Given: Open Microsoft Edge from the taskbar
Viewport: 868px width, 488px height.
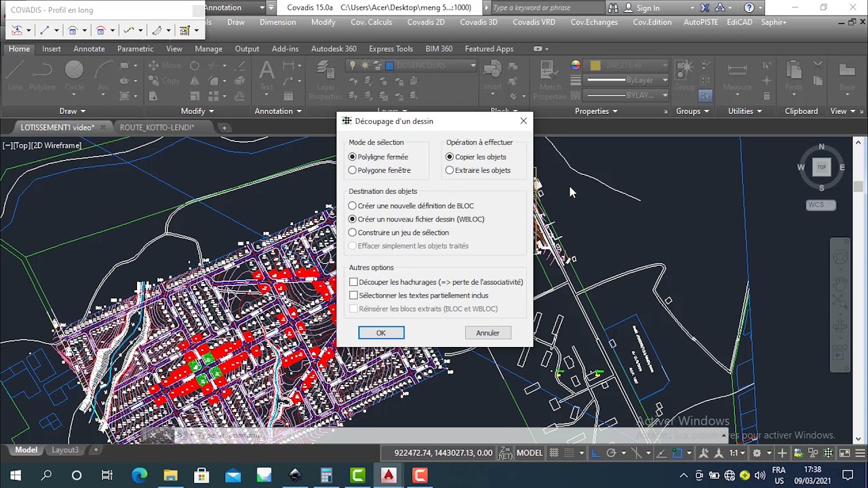Looking at the screenshot, I should [139, 475].
